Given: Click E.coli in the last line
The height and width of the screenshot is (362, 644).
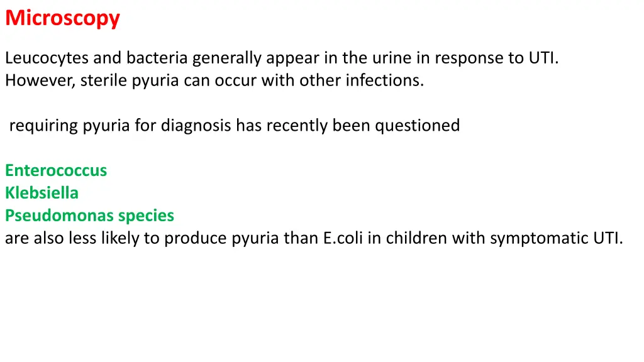Looking at the screenshot, I should (x=343, y=238).
